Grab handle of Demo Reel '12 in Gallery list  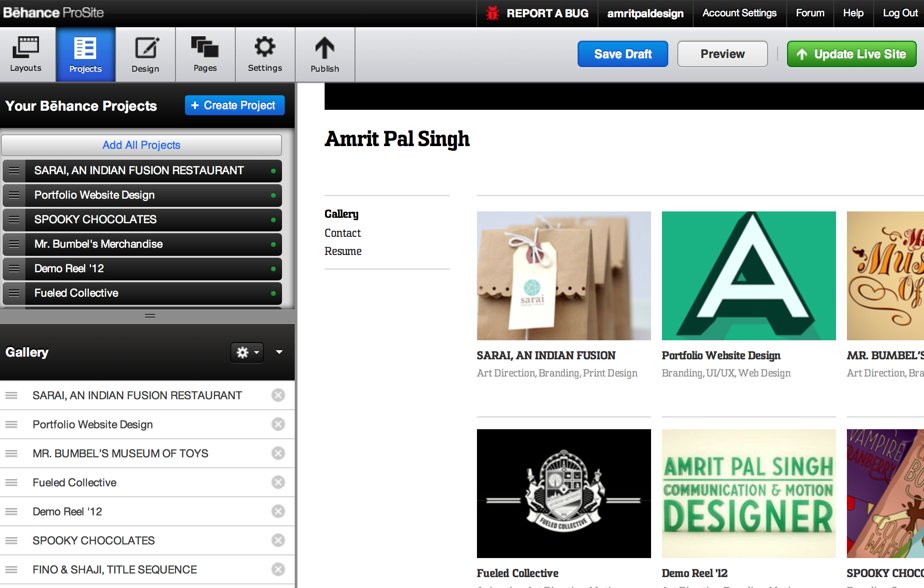pos(11,512)
